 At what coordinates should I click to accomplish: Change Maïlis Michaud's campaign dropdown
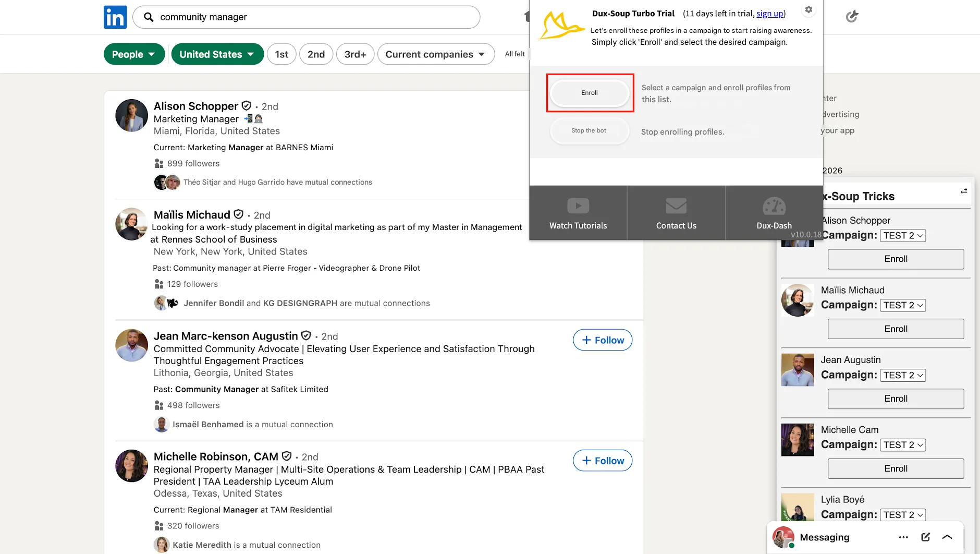pos(903,305)
